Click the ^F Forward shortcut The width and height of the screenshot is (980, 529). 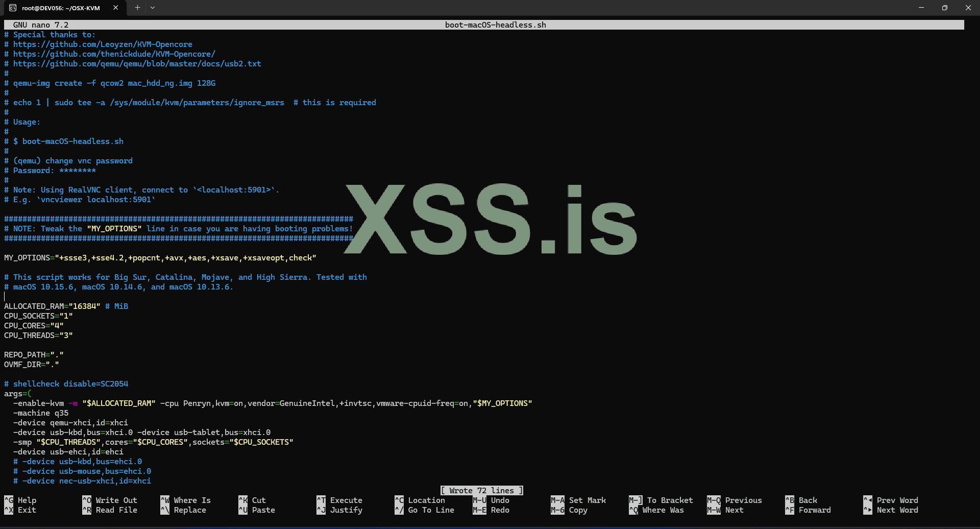click(x=808, y=510)
